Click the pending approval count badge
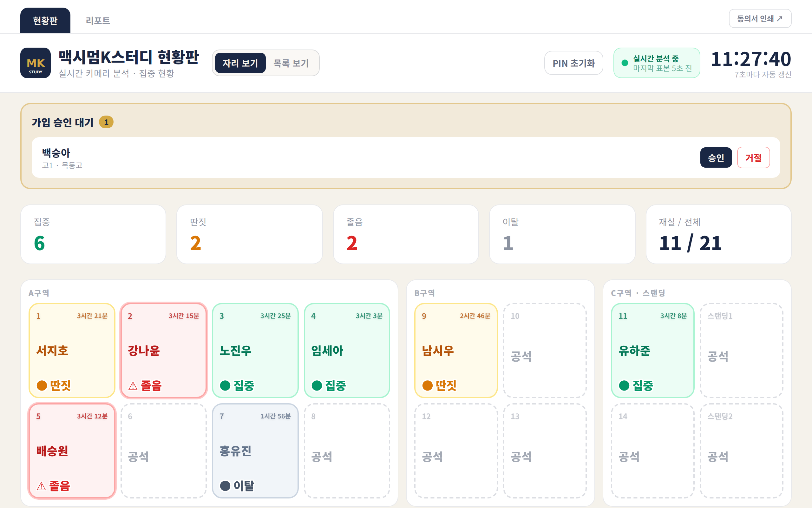The image size is (812, 508). coord(106,122)
